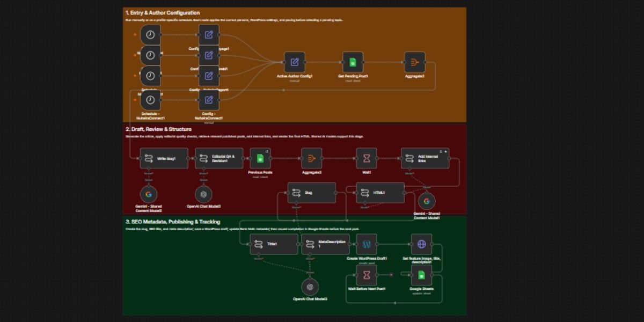The width and height of the screenshot is (644, 322).
Task: Click the "Active Author Config1" label text
Action: [295, 76]
